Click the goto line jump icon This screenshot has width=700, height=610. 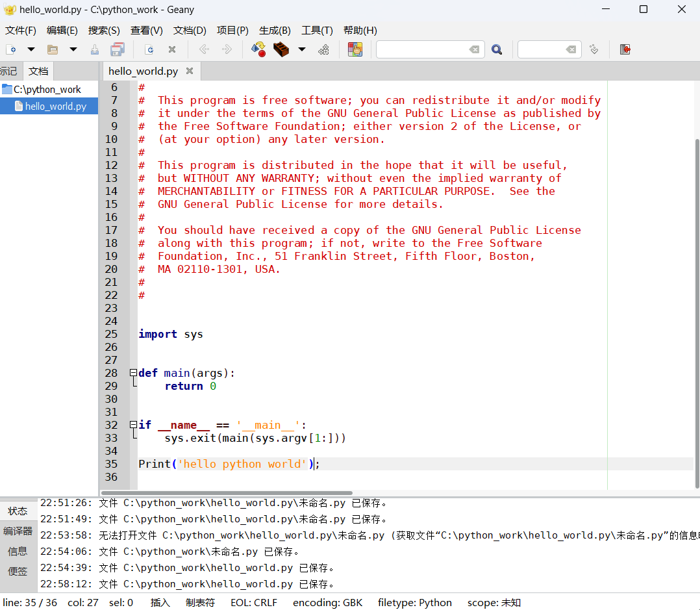click(x=594, y=49)
